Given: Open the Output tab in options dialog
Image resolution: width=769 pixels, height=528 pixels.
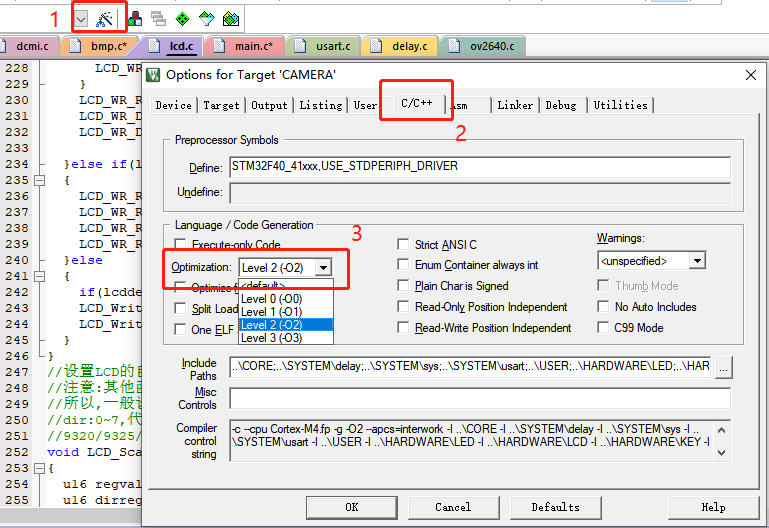Looking at the screenshot, I should pyautogui.click(x=269, y=105).
